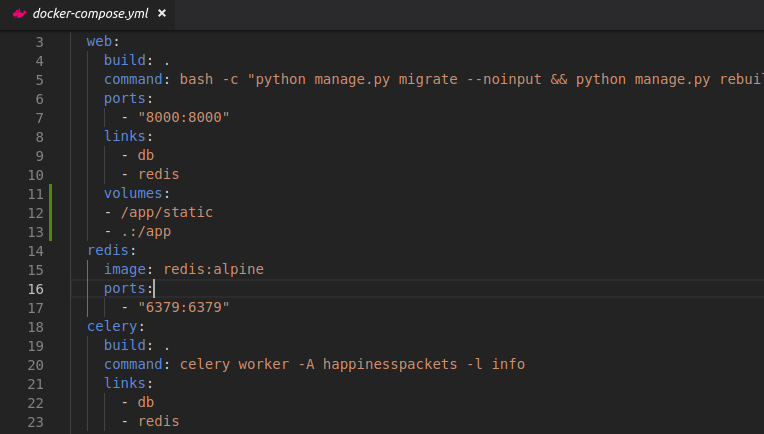Viewport: 764px width, 434px height.
Task: Click line number 11 in the gutter
Action: tap(36, 194)
